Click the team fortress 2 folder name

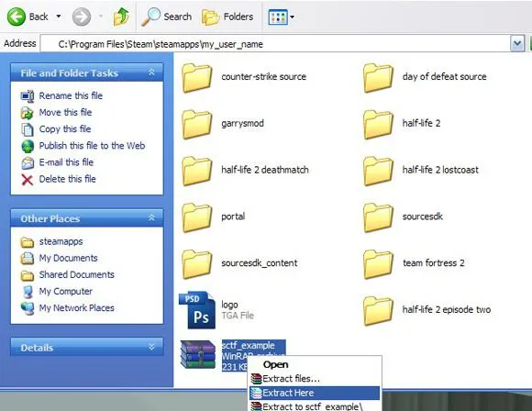434,262
